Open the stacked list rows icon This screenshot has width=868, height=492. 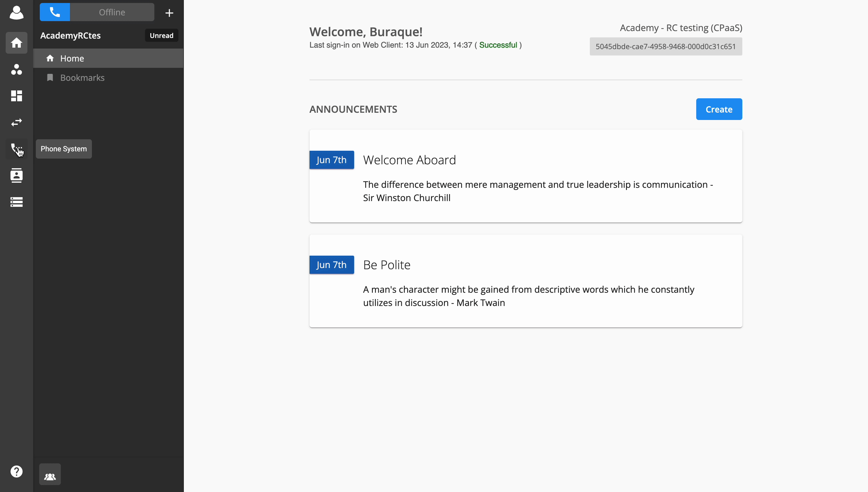coord(16,202)
